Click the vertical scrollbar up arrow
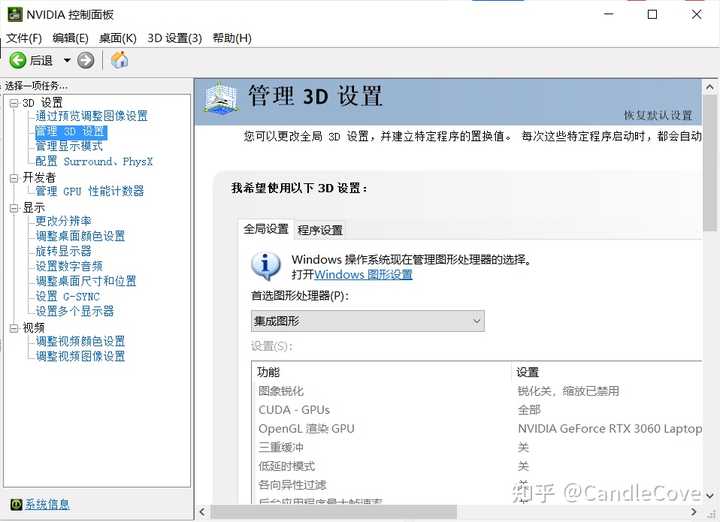 [710, 87]
